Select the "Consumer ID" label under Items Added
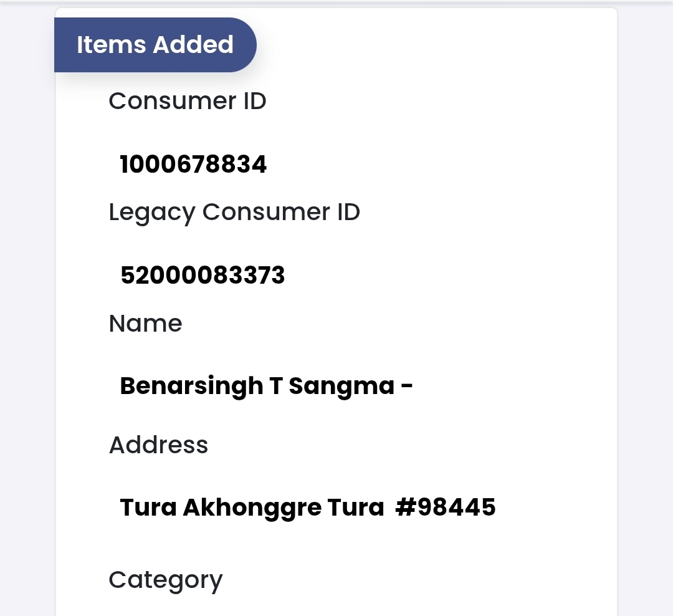Image resolution: width=673 pixels, height=616 pixels. tap(187, 101)
